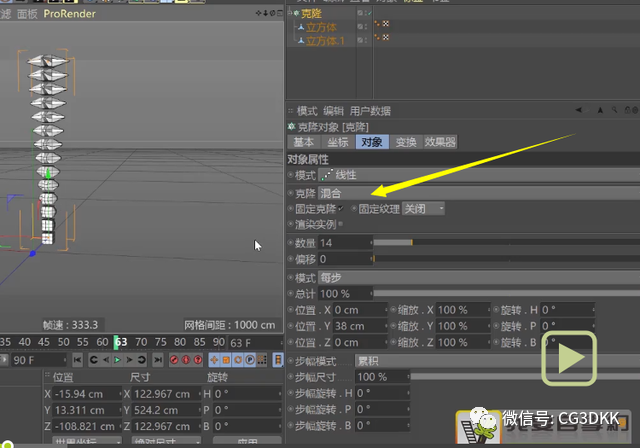The image size is (640, 448).
Task: Toggle position keyframe recording
Action: pyautogui.click(x=214, y=360)
